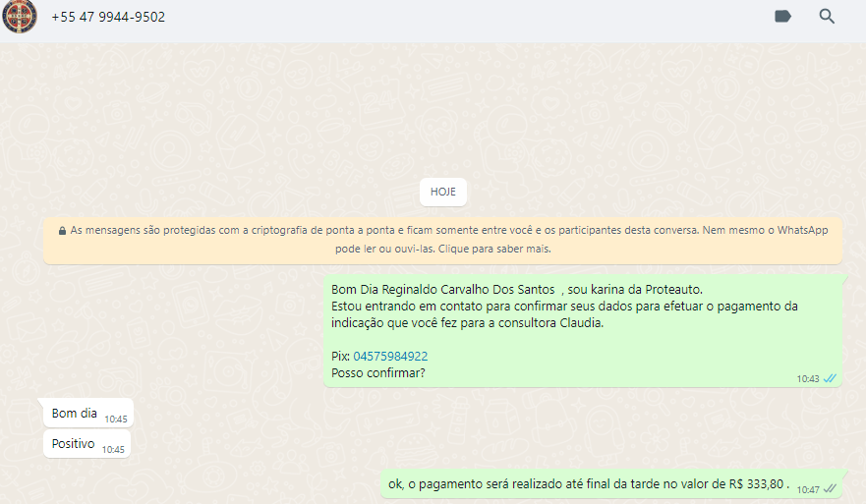Click double check marks on 10:47 message
866x504 pixels.
830,488
